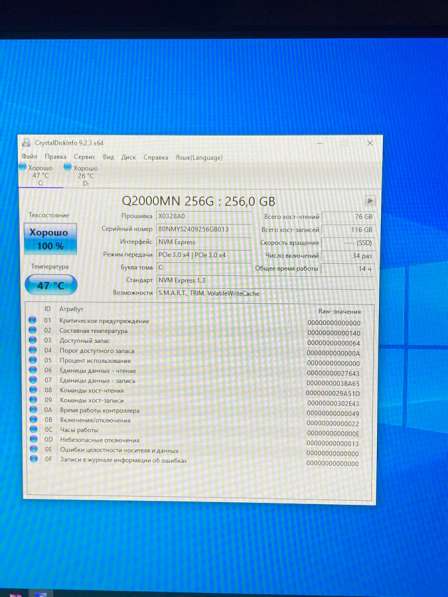The width and height of the screenshot is (448, 597).
Task: Select the Время работы контроллера attribute name
Action: (100, 410)
